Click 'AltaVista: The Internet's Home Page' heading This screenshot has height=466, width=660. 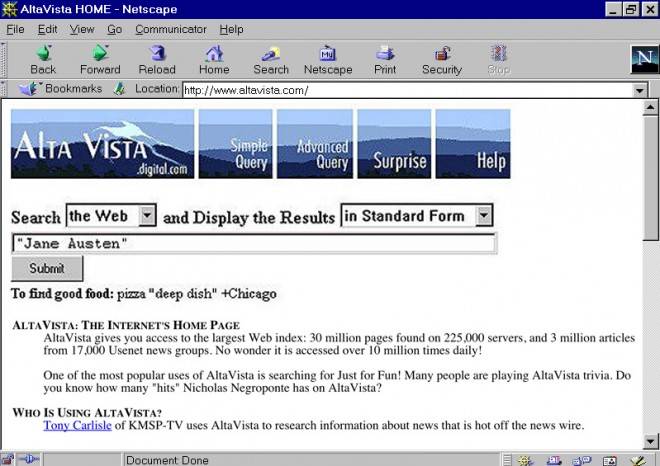point(126,325)
